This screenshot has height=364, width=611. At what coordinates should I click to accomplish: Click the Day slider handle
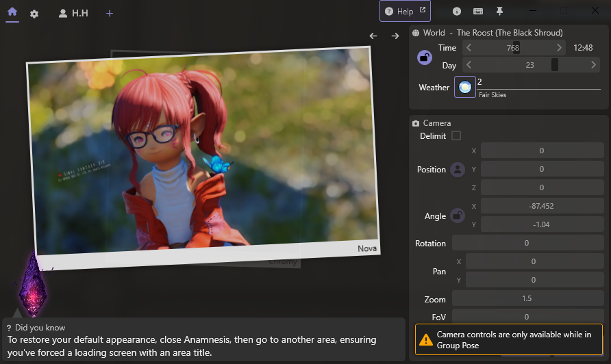[x=555, y=64]
